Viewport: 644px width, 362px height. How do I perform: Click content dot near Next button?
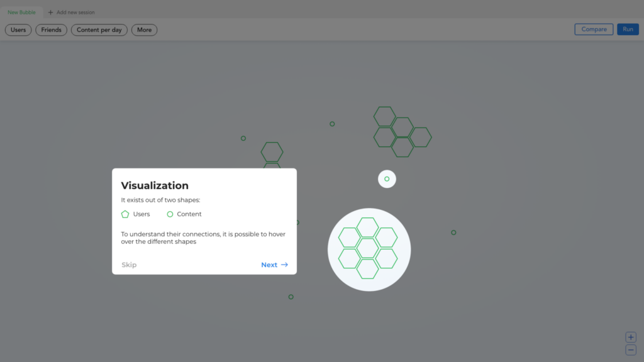[291, 297]
